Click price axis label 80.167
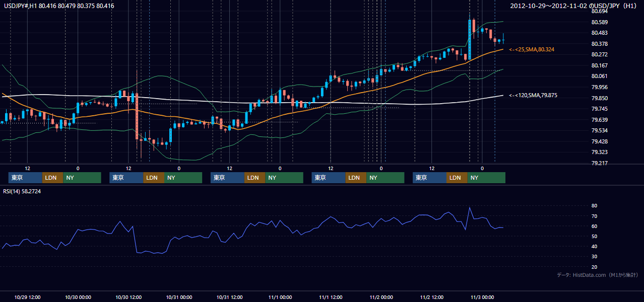Image resolution: width=644 pixels, height=302 pixels. tap(599, 65)
